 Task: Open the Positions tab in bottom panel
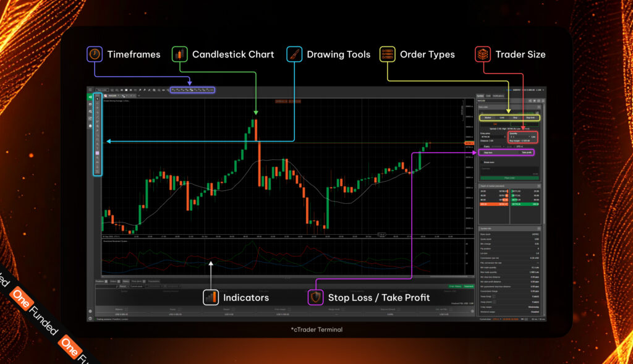pyautogui.click(x=101, y=281)
